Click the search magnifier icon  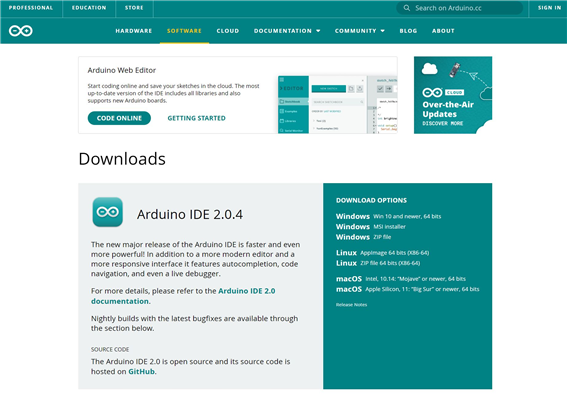[x=406, y=8]
